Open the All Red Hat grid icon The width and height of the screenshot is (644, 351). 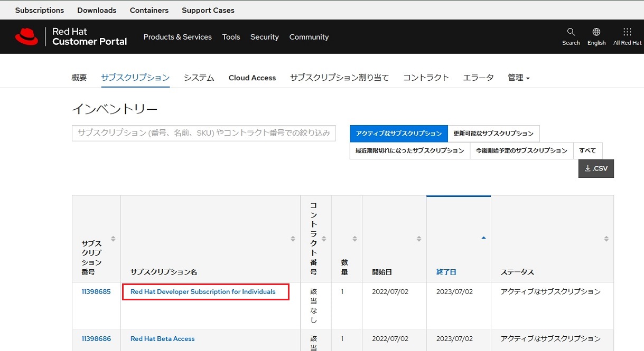[x=627, y=32]
